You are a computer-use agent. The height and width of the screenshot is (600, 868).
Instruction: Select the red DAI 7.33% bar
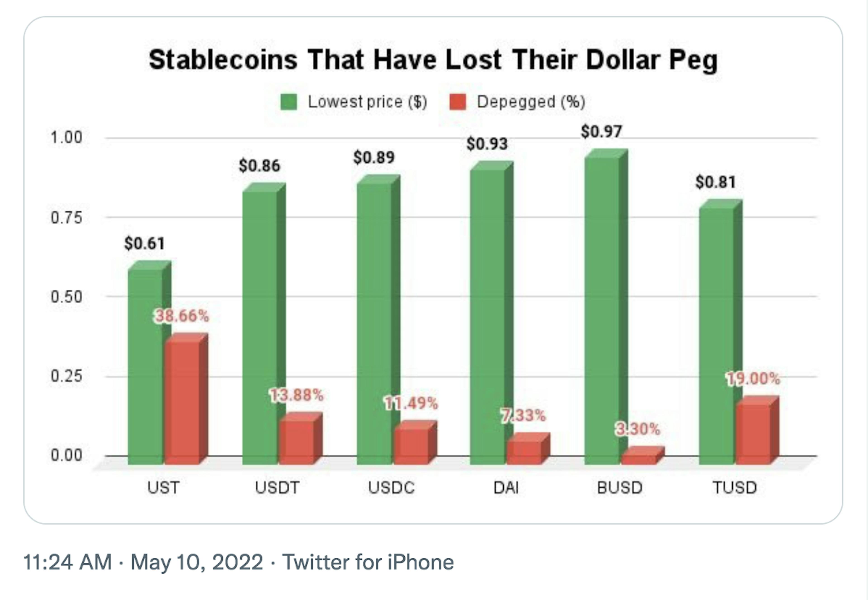528,449
